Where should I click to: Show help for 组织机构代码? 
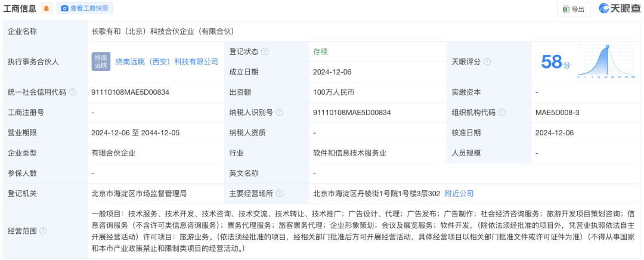(x=502, y=113)
